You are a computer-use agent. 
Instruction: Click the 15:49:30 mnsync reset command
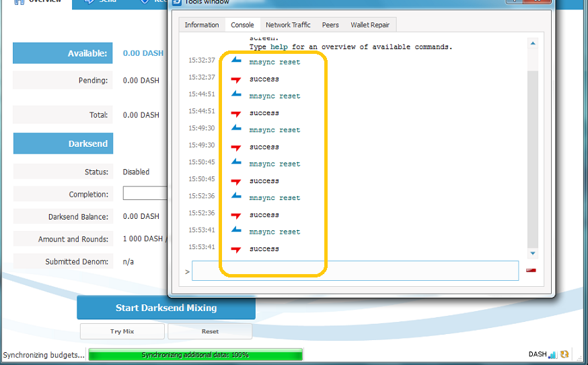(x=274, y=130)
